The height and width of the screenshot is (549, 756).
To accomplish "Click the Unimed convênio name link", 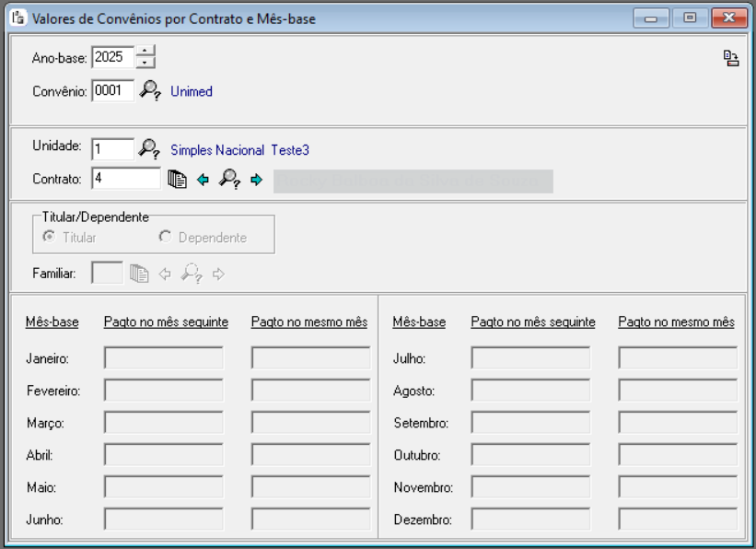I will (192, 92).
